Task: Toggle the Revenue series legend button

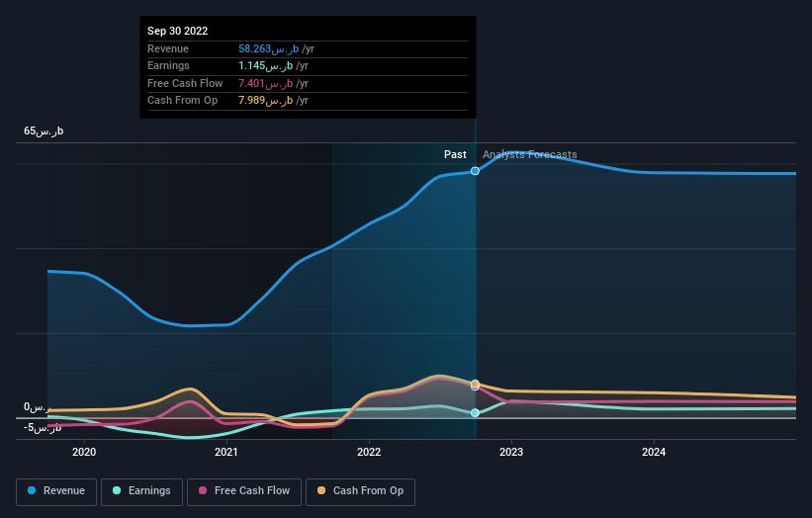Action: tap(56, 491)
